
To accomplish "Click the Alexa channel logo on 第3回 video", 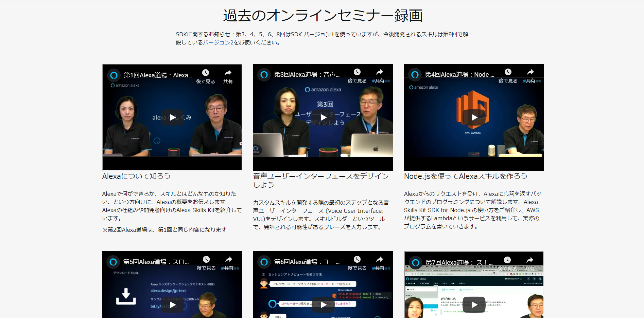I will click(264, 74).
